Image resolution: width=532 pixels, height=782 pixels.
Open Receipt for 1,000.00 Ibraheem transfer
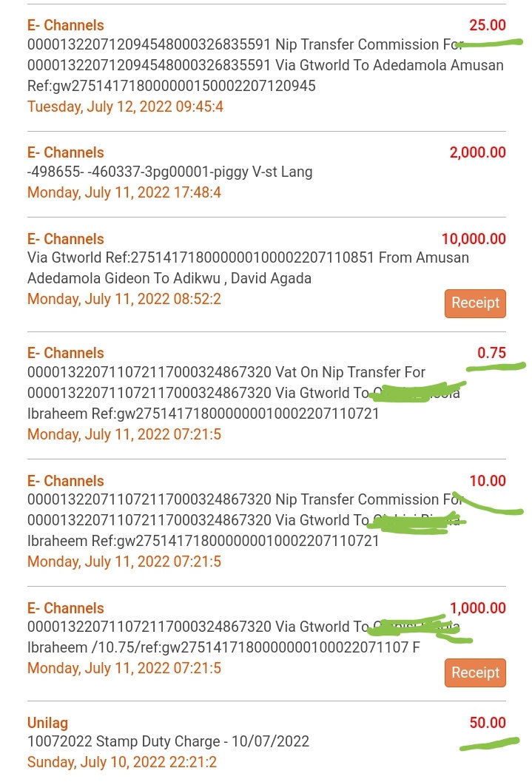pyautogui.click(x=475, y=673)
